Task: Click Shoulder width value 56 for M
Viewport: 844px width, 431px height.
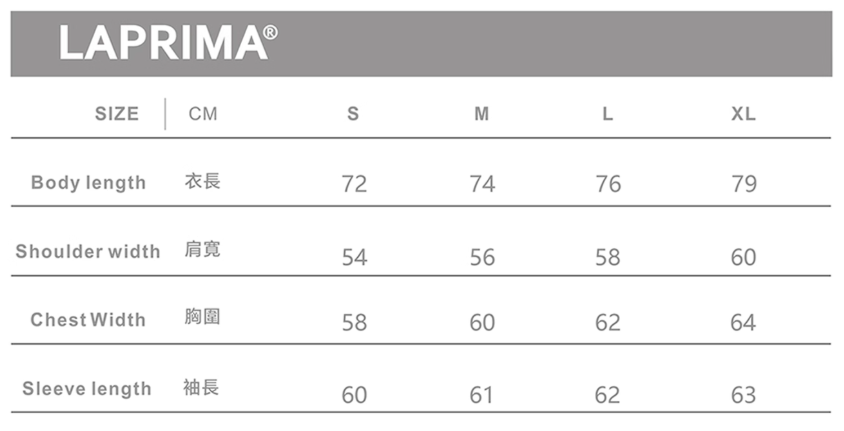Action: [x=482, y=258]
